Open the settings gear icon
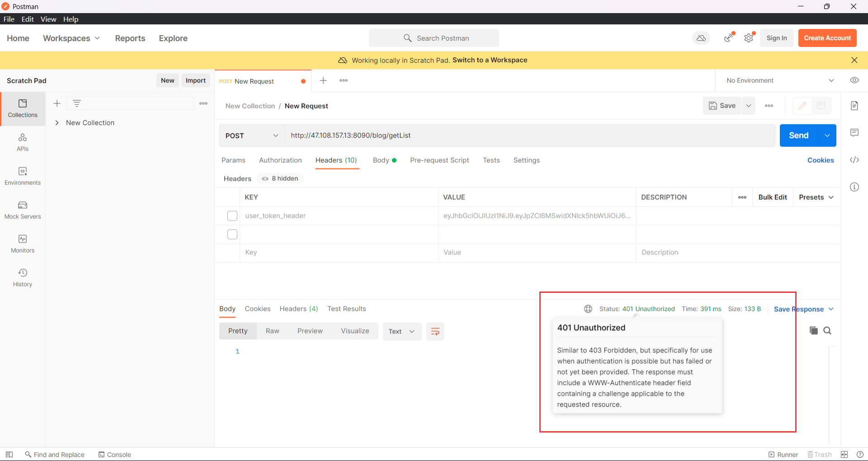The width and height of the screenshot is (868, 461). click(x=749, y=38)
